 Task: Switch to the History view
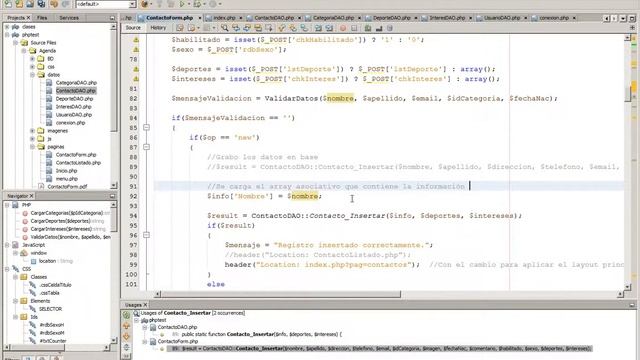[x=158, y=28]
